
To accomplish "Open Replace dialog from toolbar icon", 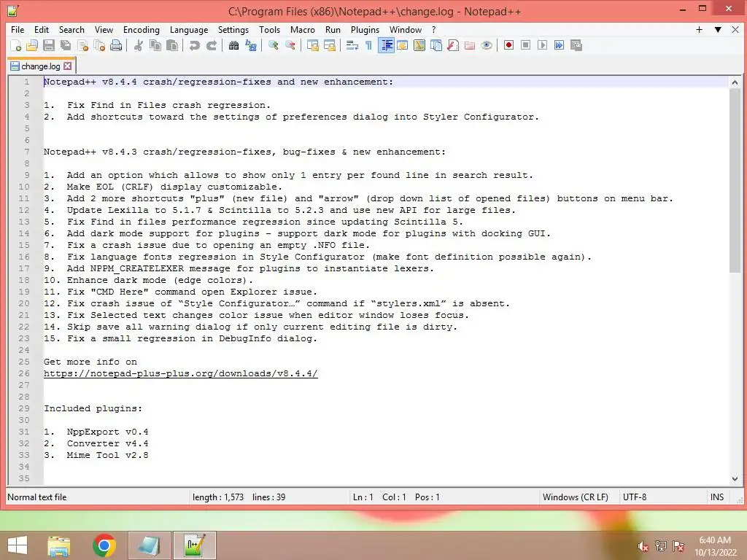I will click(251, 46).
